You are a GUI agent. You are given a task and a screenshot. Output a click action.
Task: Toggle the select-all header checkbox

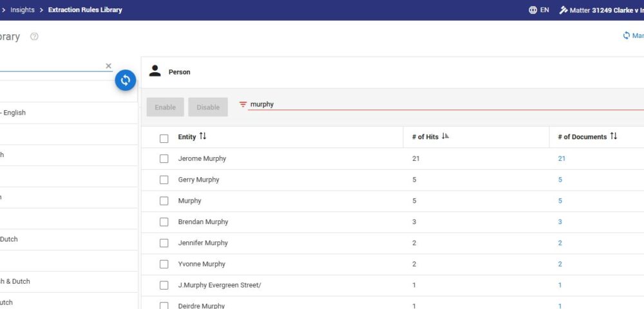click(164, 138)
